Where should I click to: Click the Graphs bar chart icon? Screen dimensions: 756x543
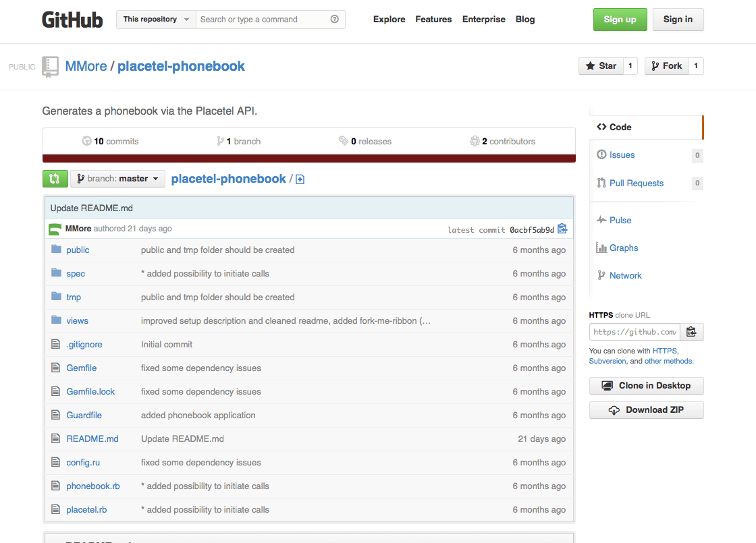(601, 248)
